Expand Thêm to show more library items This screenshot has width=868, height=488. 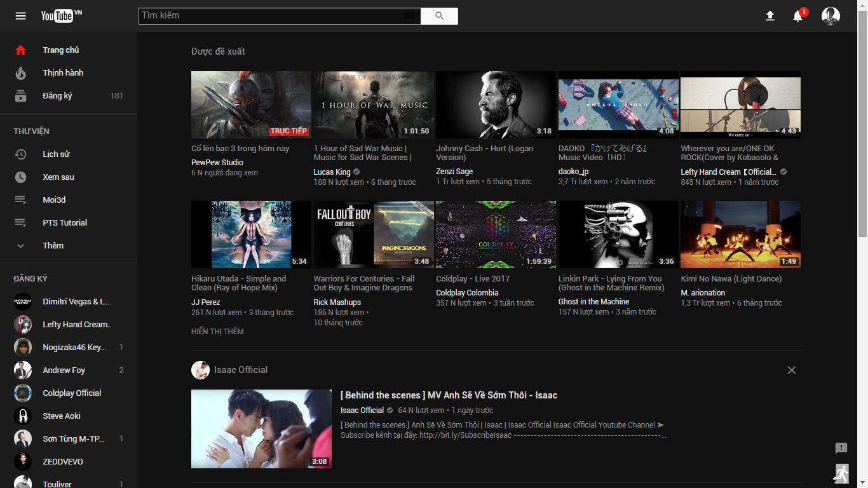click(x=69, y=246)
